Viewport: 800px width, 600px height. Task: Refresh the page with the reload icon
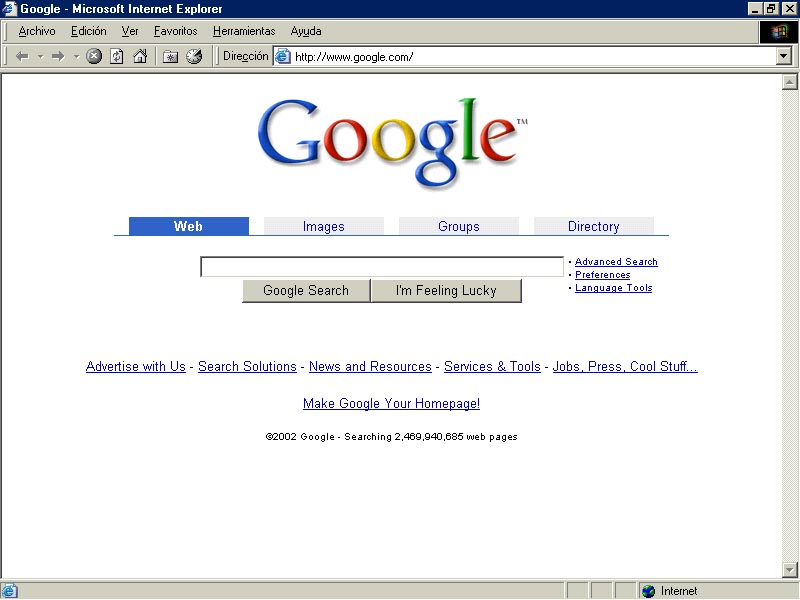tap(117, 57)
